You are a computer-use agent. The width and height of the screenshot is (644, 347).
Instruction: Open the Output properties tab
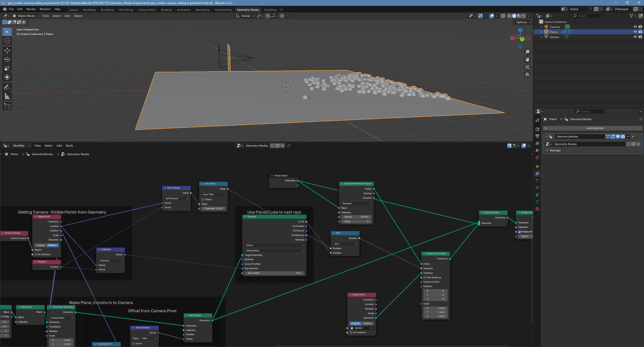coord(537,136)
